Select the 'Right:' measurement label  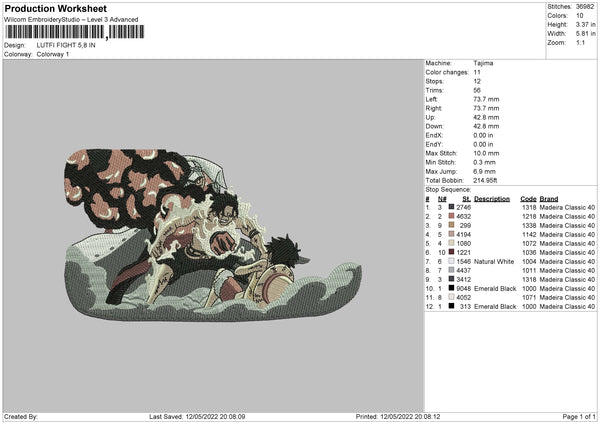[x=434, y=108]
